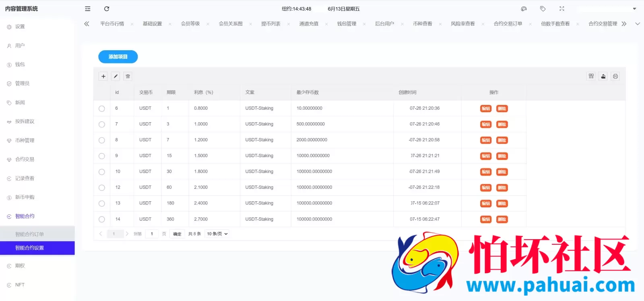The width and height of the screenshot is (644, 301).
Task: Click the export table icon
Action: 603,76
